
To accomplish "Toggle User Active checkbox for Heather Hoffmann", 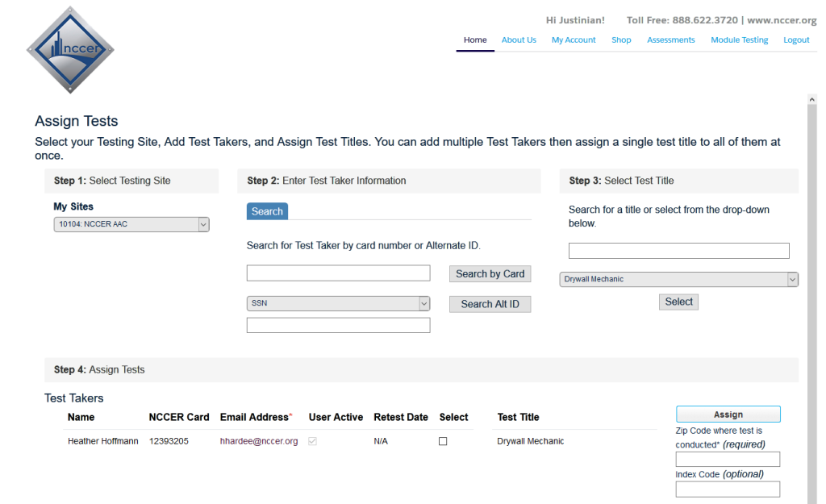I will 312,441.
